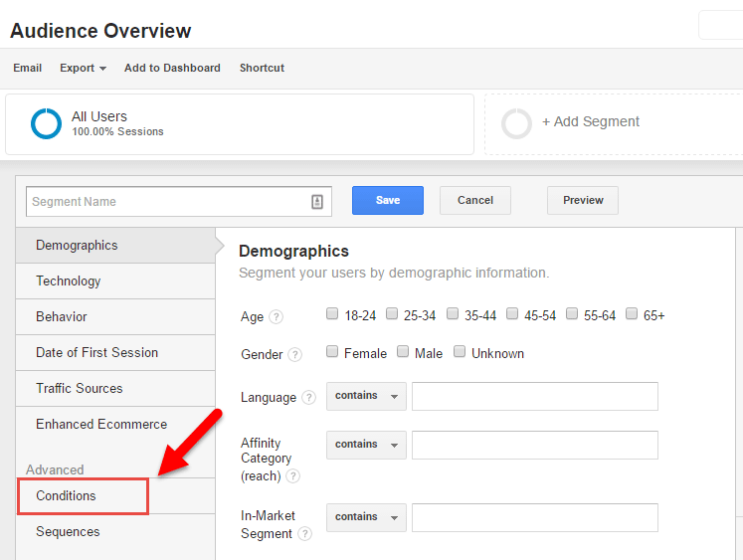The image size is (743, 560).
Task: Click the help icon next to Age
Action: tap(277, 316)
